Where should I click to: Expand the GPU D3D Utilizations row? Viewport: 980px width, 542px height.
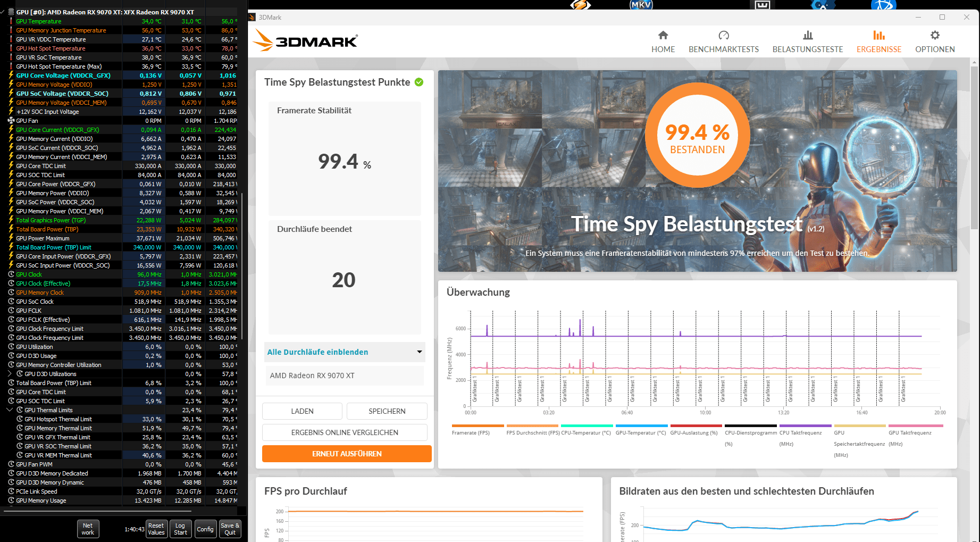pos(10,374)
